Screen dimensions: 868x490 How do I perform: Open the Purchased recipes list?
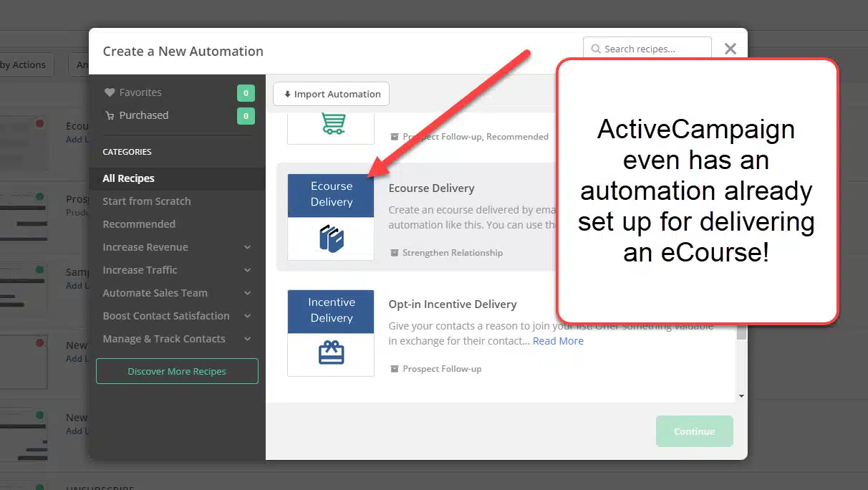(x=144, y=115)
